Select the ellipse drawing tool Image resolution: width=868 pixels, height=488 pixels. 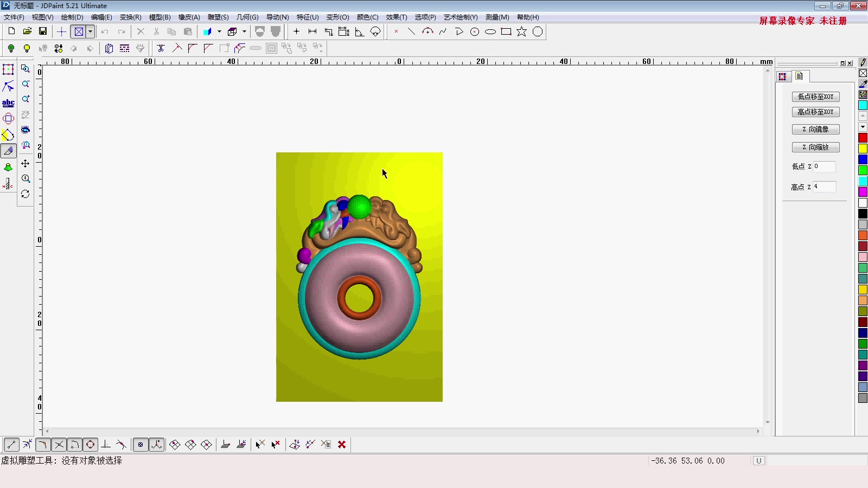(x=490, y=31)
